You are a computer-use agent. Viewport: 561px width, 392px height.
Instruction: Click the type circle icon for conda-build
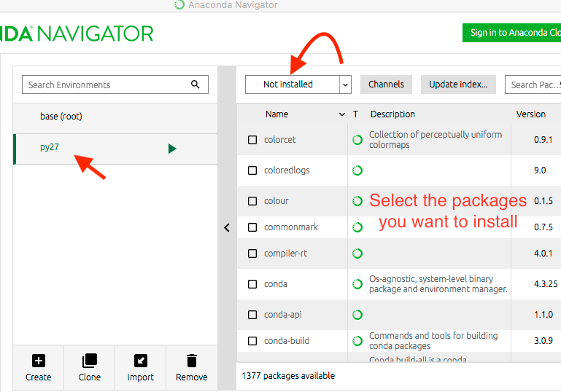coord(357,341)
